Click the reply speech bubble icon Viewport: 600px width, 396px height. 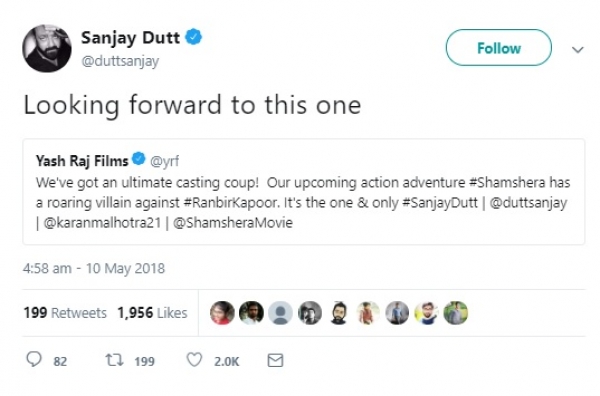[x=34, y=360]
